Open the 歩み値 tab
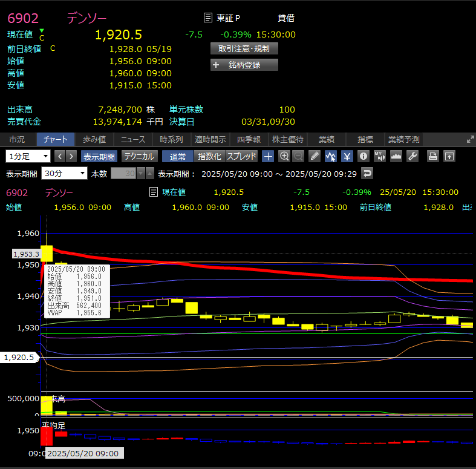The image size is (476, 469). [x=94, y=139]
